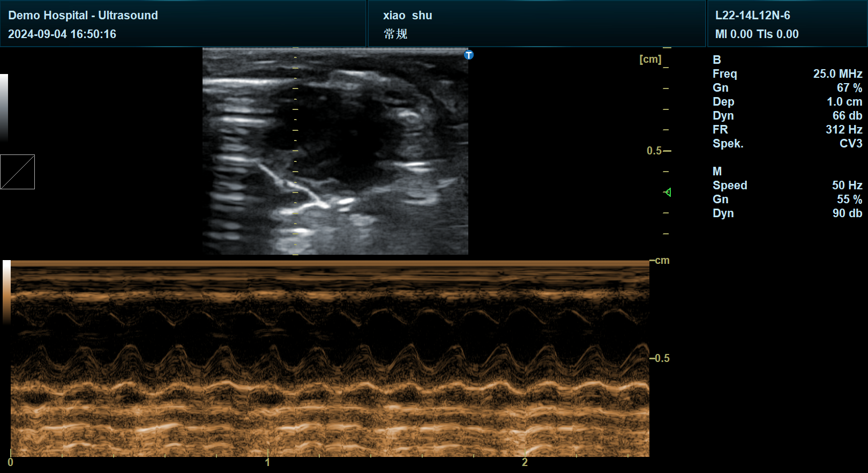Select the M-mode Gn 55 % value

click(849, 199)
